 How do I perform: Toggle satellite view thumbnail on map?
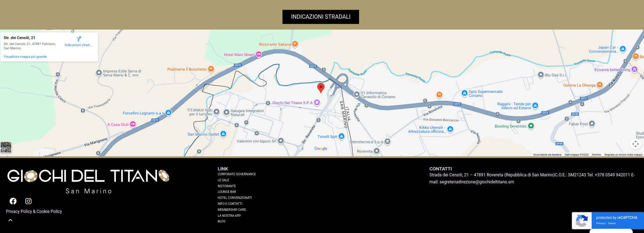6,147
